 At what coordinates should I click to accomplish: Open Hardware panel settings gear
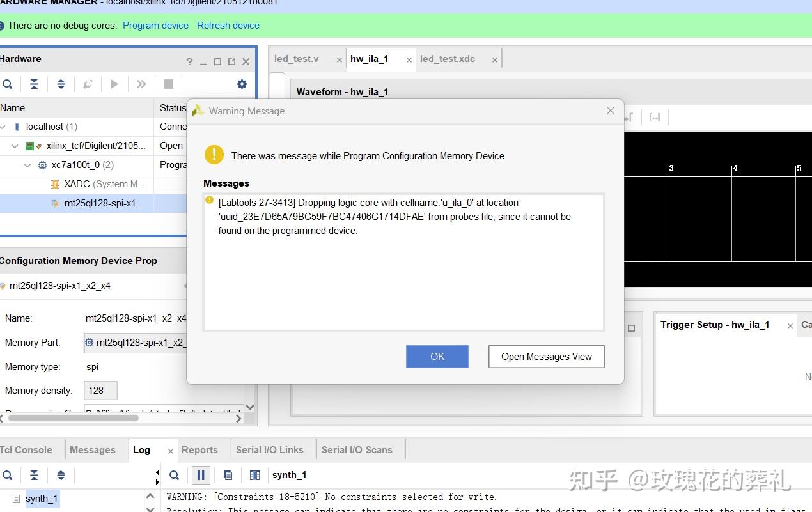[x=242, y=84]
